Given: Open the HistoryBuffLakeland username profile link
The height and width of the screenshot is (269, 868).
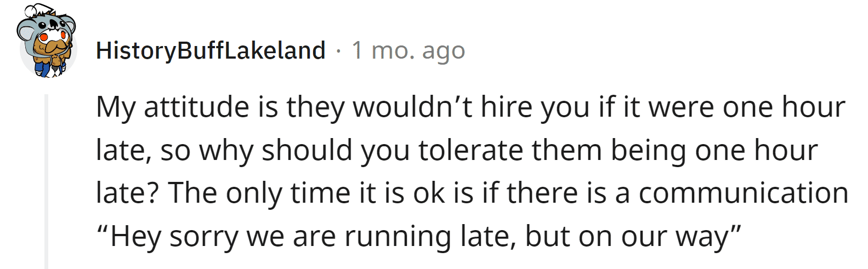Looking at the screenshot, I should 211,51.
